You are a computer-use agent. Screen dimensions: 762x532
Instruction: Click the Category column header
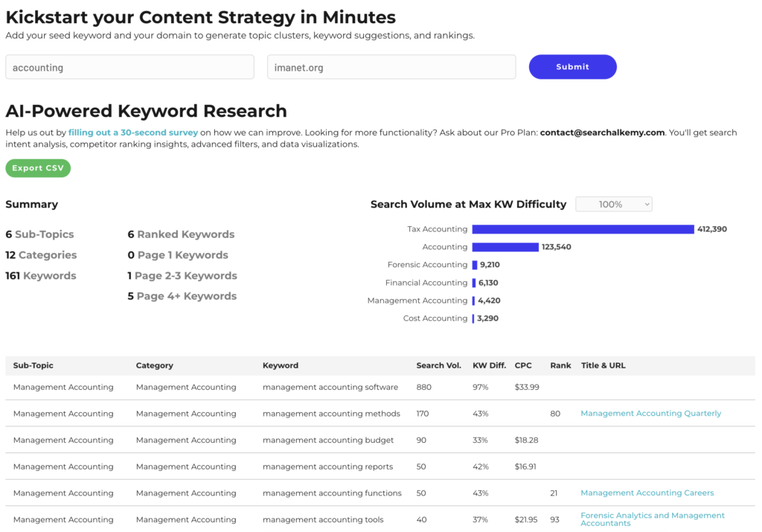[x=155, y=365]
